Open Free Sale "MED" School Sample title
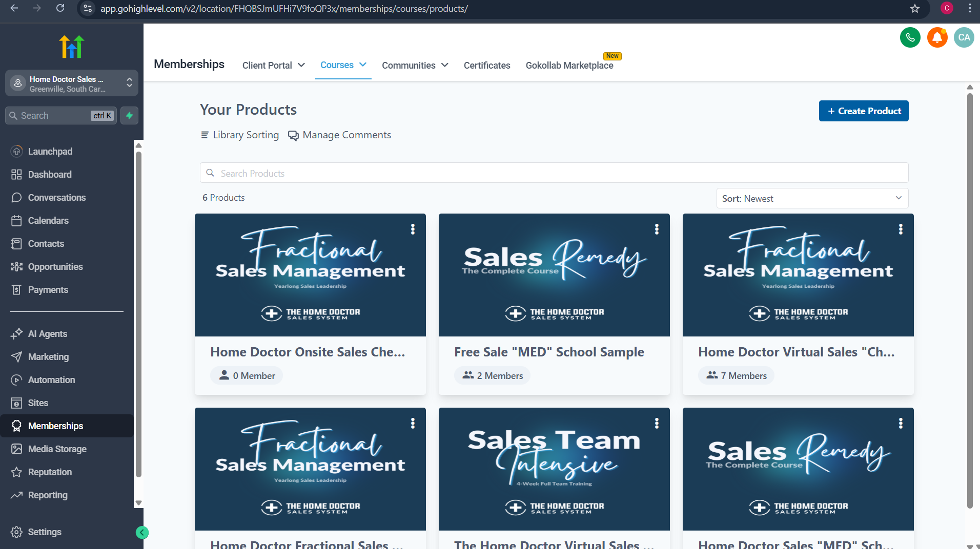The width and height of the screenshot is (980, 549). pos(549,352)
